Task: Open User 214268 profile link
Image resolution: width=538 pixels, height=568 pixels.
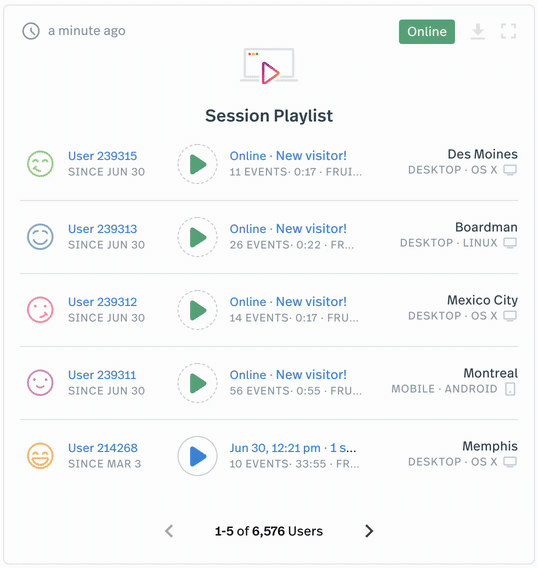Action: click(x=103, y=448)
